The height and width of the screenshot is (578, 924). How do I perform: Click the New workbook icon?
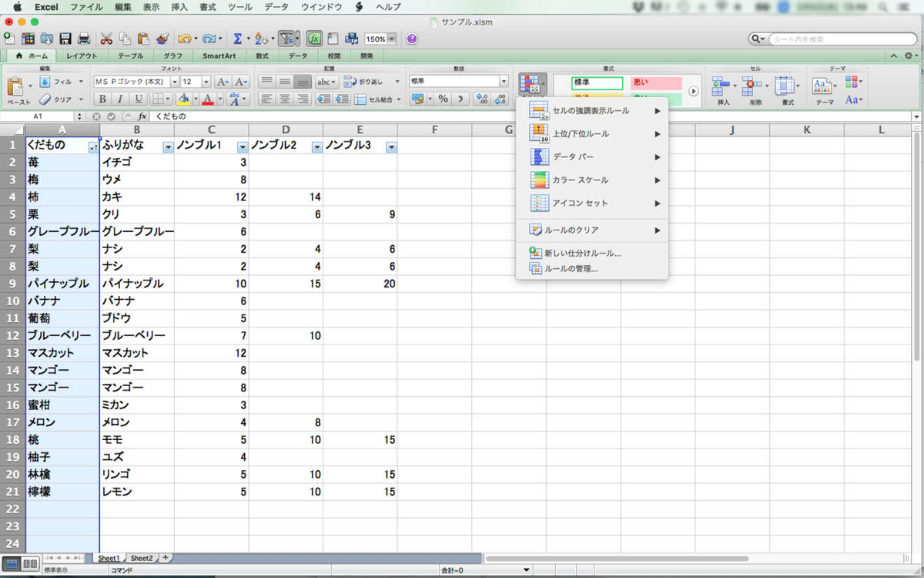pos(9,39)
